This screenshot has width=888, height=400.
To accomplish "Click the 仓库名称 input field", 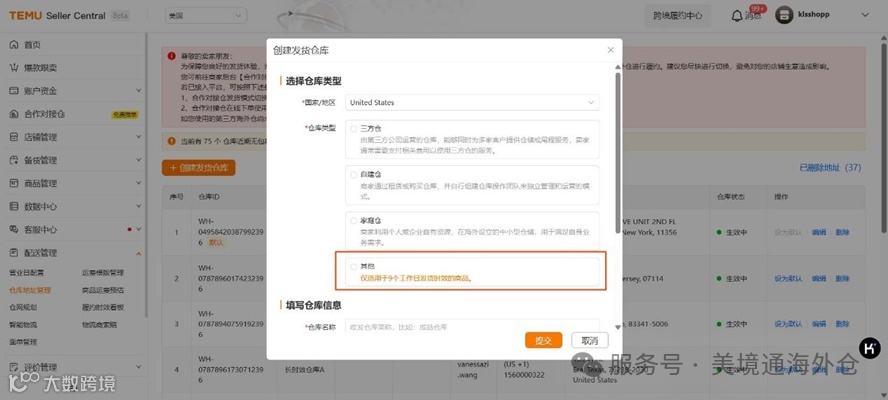I will click(x=472, y=327).
